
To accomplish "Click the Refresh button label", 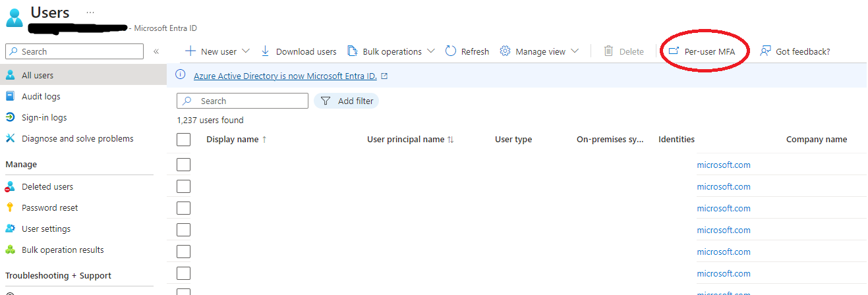I will pos(475,51).
